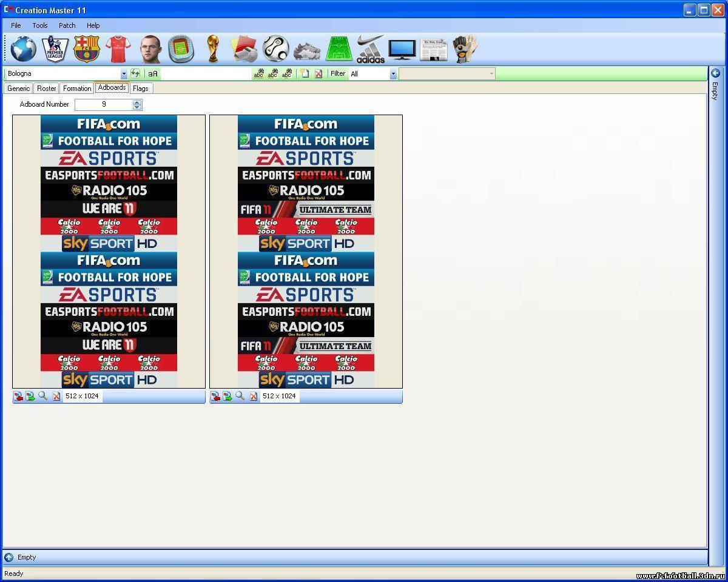Open the Bologna team dropdown
Viewport: 728px width, 582px height.
point(124,74)
